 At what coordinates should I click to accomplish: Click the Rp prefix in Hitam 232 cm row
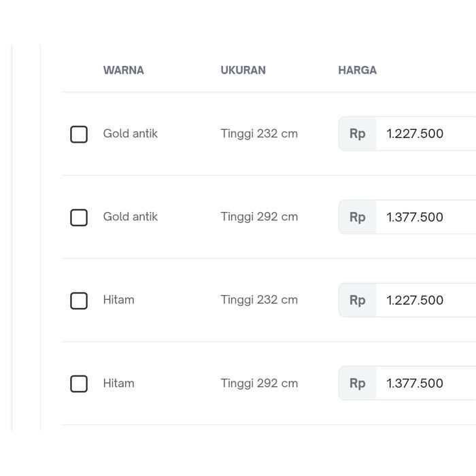[x=358, y=301]
